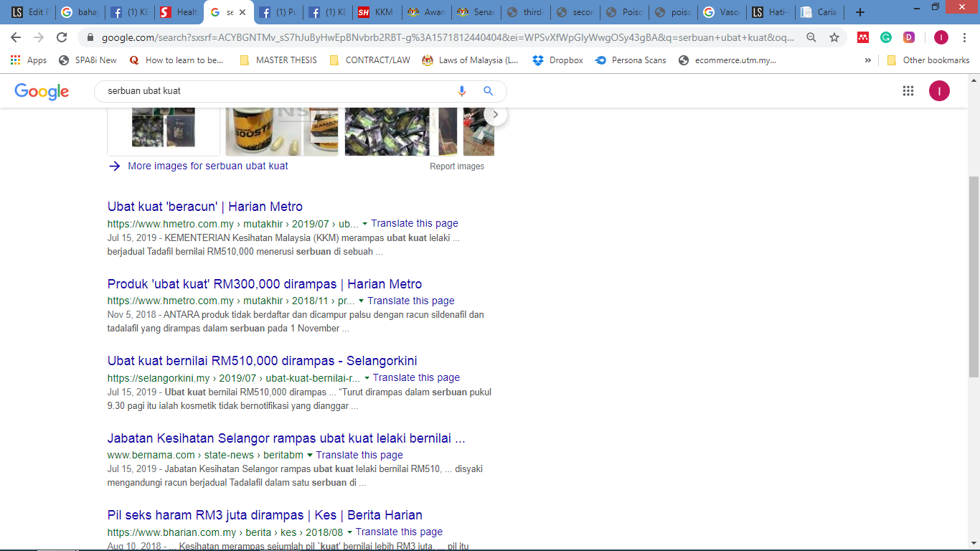Image resolution: width=980 pixels, height=551 pixels.
Task: Expand dropdown arrow beside bernama URL
Action: (x=310, y=456)
